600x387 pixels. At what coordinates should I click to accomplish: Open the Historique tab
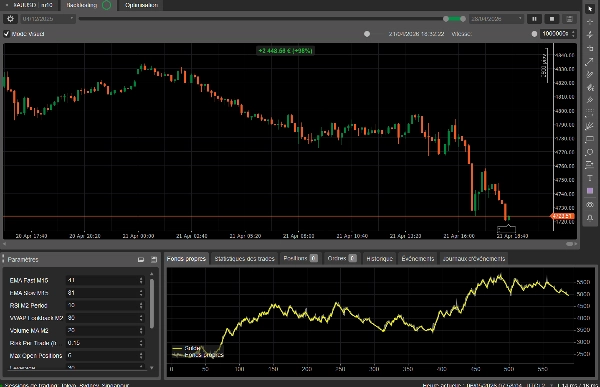point(379,259)
